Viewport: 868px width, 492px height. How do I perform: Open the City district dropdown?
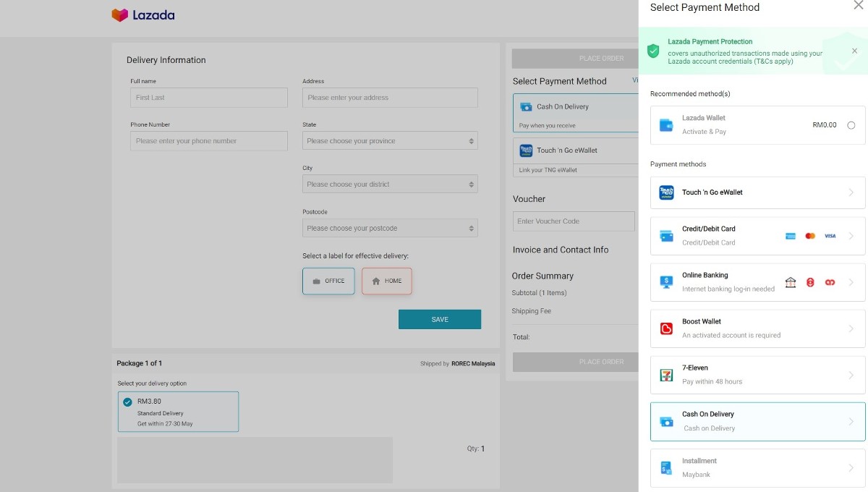[390, 184]
